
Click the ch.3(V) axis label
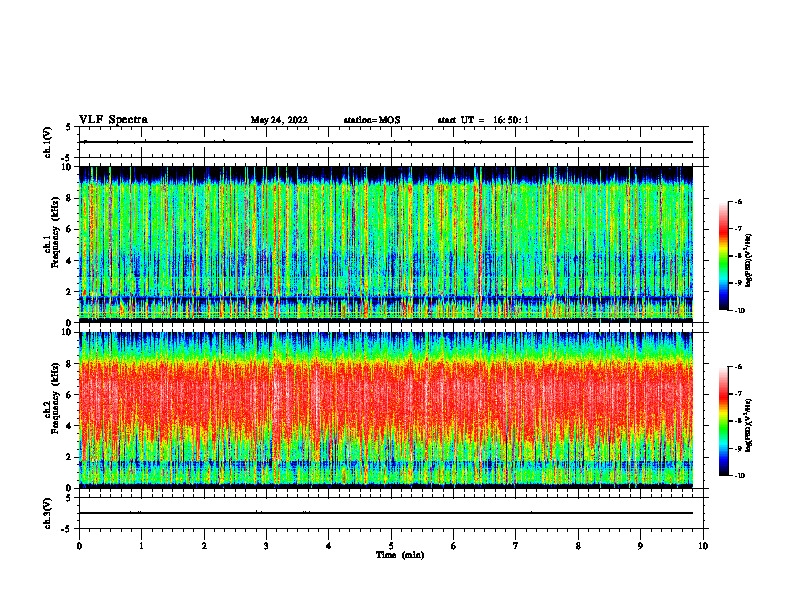(48, 513)
